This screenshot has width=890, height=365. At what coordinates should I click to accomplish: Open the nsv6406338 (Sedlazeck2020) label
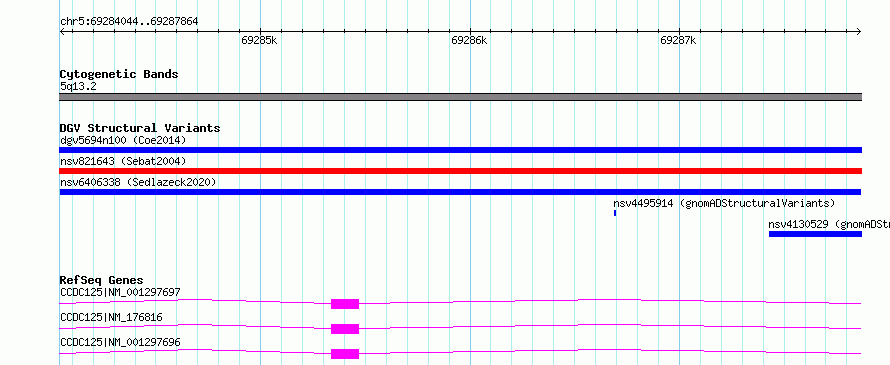tap(138, 182)
